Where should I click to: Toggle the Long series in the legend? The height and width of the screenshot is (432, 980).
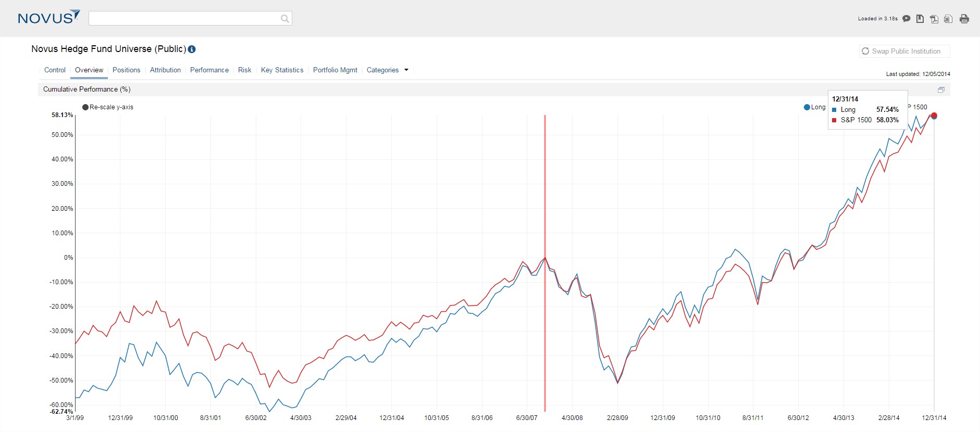click(x=815, y=107)
